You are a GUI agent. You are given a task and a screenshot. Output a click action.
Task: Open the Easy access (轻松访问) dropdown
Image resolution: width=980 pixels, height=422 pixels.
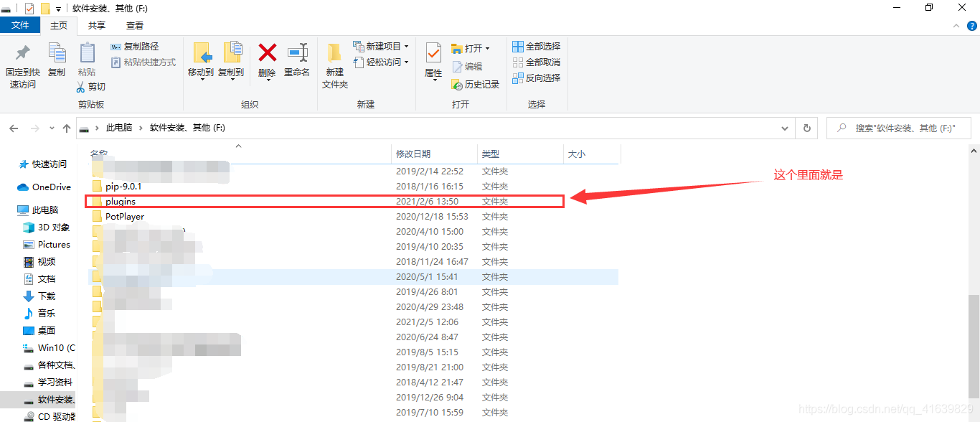point(381,62)
